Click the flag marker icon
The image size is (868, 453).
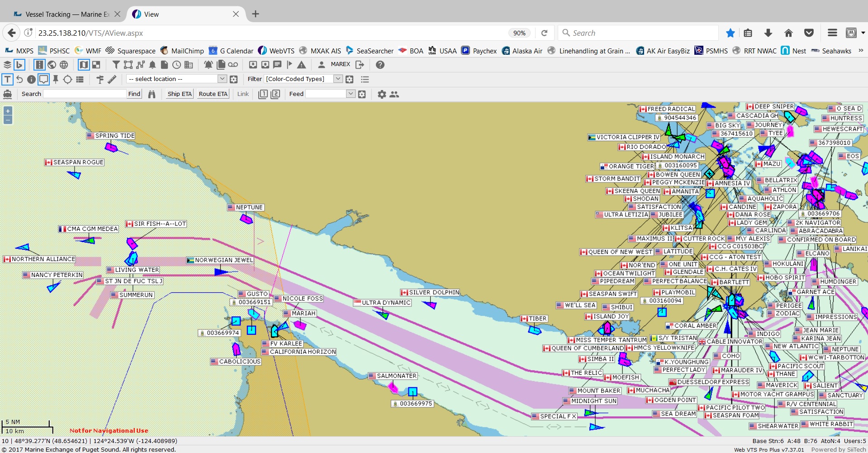289,65
